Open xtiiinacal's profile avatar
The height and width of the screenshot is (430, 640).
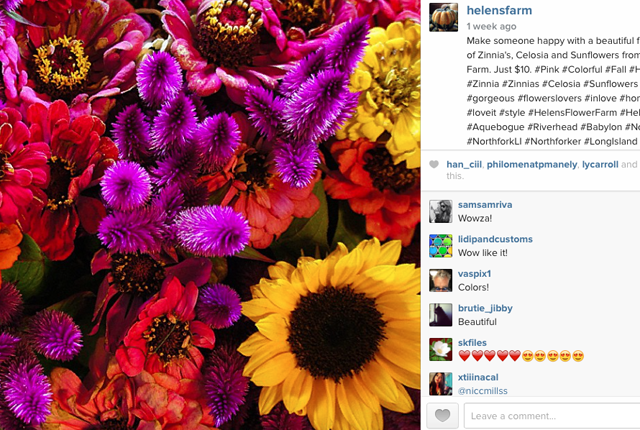pos(440,383)
